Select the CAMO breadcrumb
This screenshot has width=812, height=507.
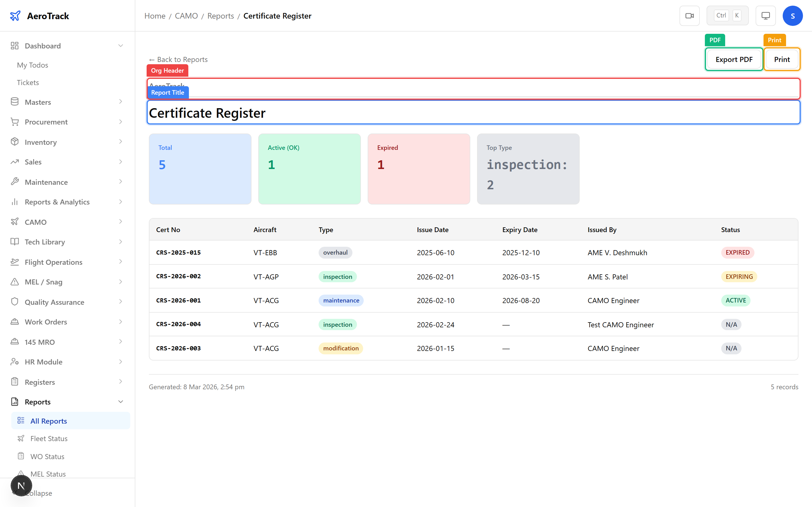click(x=187, y=15)
